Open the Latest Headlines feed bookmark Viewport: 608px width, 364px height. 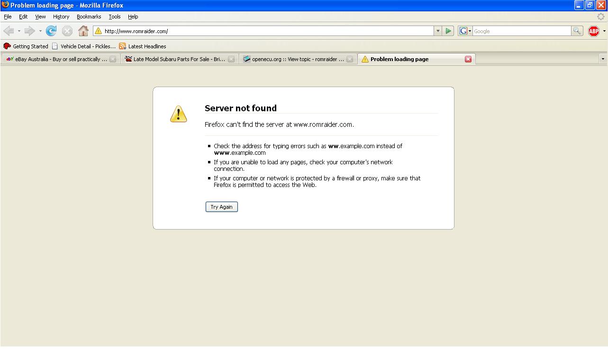pos(143,46)
